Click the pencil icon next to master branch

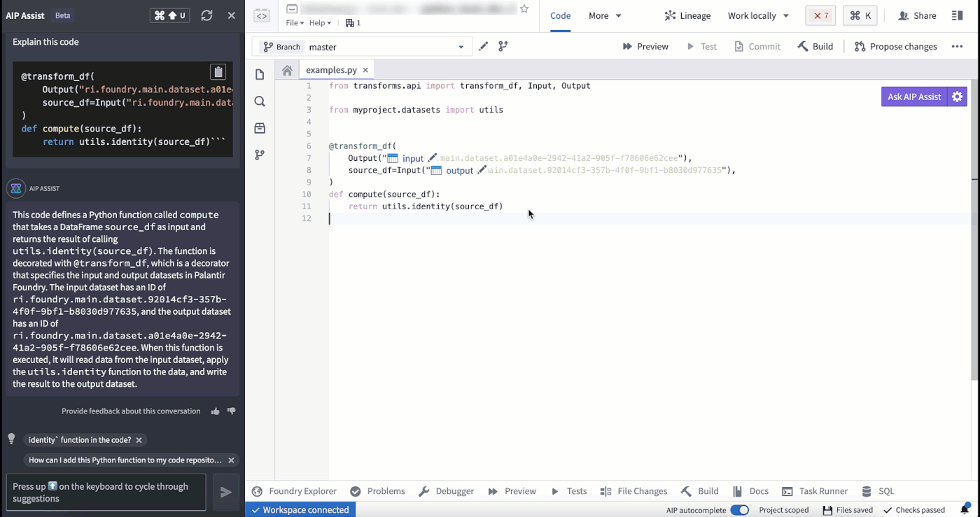coord(483,47)
